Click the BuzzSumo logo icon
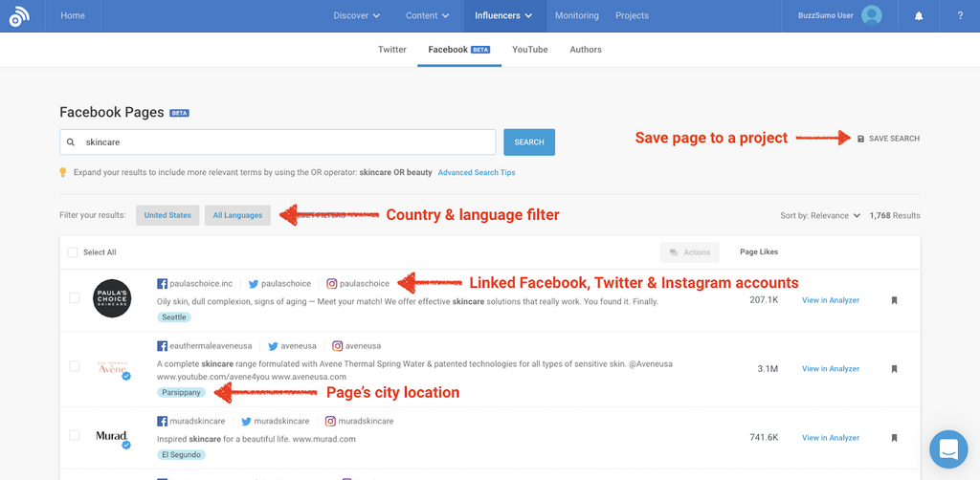Image resolution: width=980 pixels, height=480 pixels. pos(20,16)
